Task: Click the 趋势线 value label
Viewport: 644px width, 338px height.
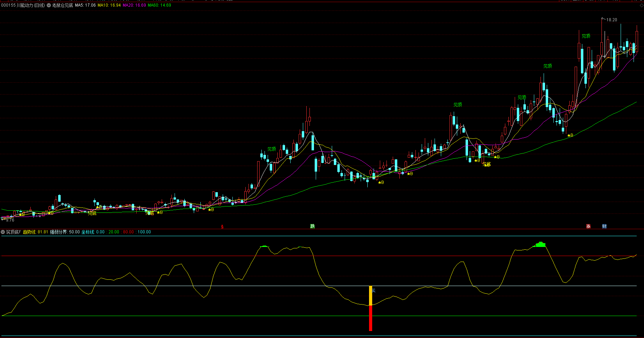Action: [x=35, y=232]
